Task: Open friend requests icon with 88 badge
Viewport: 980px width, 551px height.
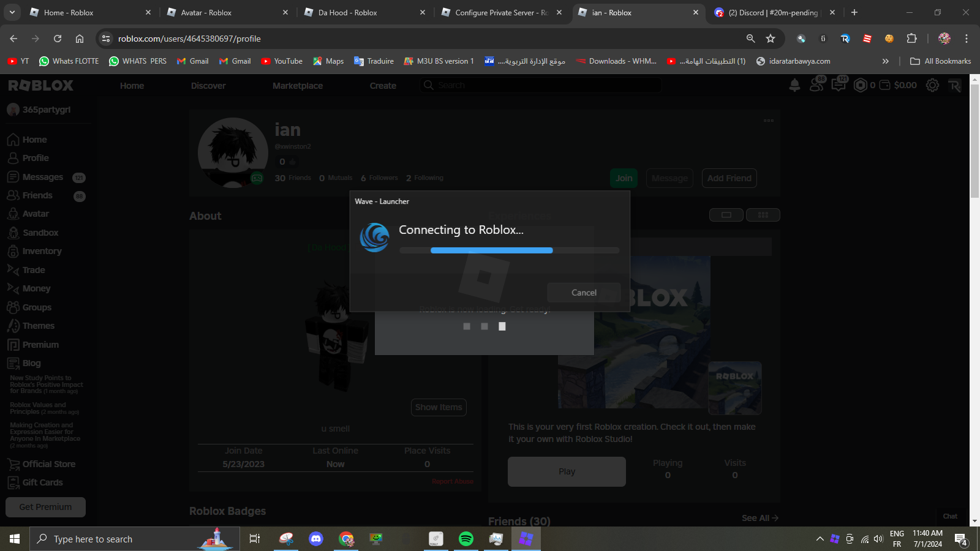Action: tap(817, 84)
